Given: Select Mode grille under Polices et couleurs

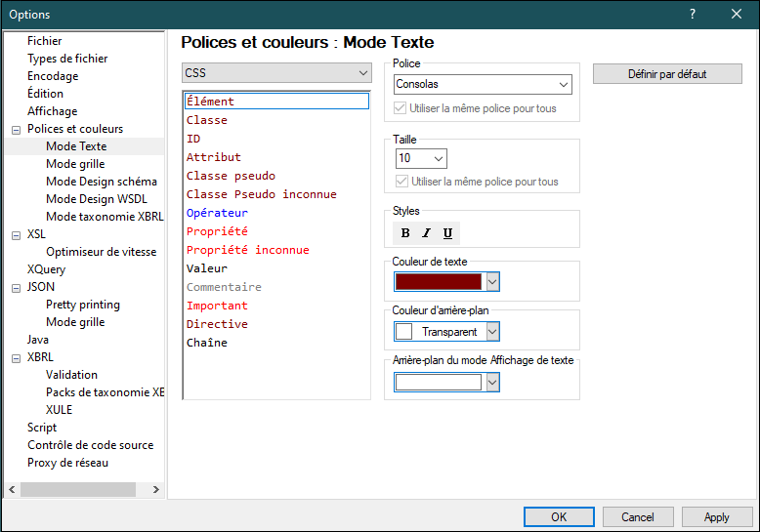Looking at the screenshot, I should [x=75, y=164].
